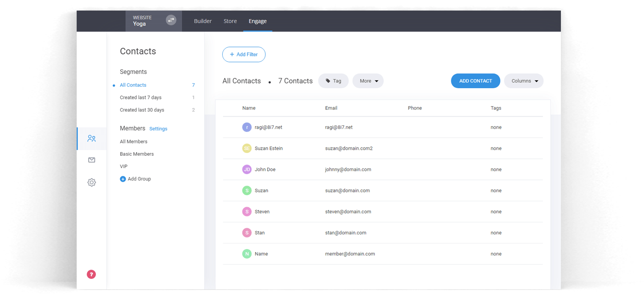The height and width of the screenshot is (294, 644).
Task: Open the More dropdown
Action: pos(368,80)
